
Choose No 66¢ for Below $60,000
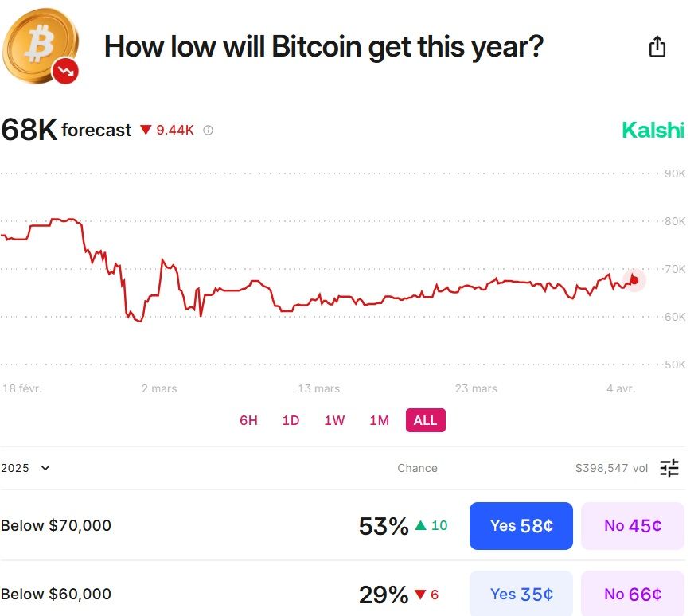tap(633, 594)
